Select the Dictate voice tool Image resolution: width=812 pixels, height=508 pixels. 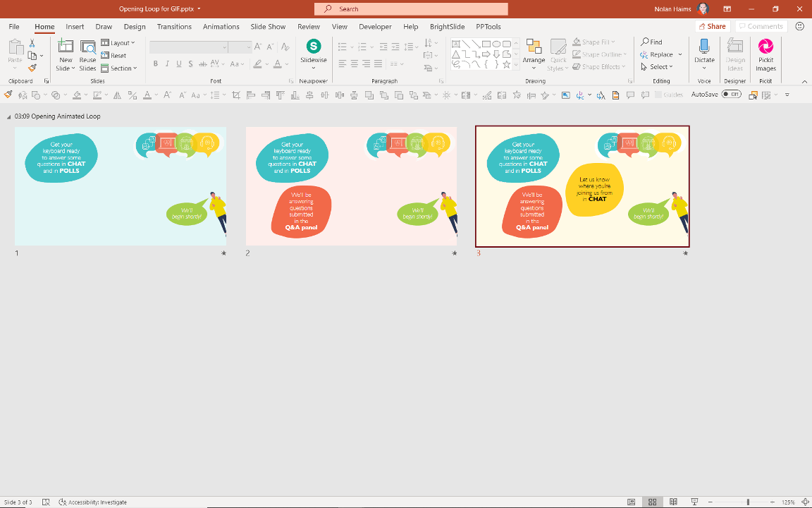(x=703, y=53)
